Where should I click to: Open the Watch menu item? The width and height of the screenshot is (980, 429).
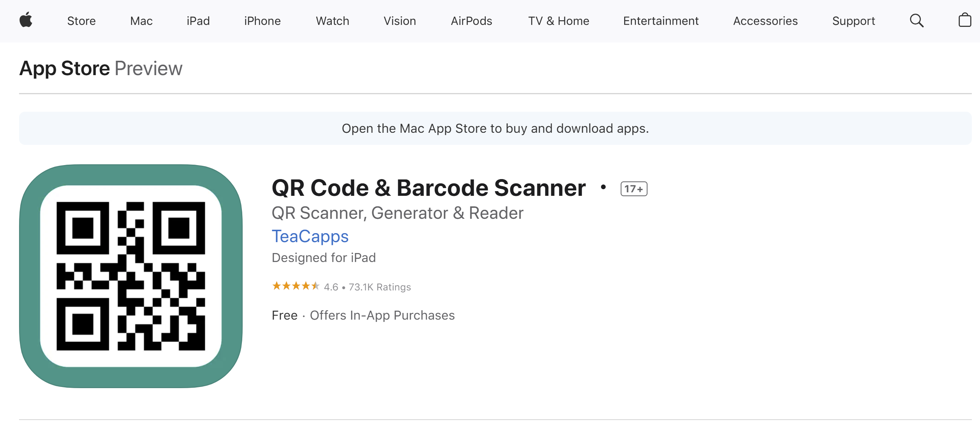pos(332,21)
